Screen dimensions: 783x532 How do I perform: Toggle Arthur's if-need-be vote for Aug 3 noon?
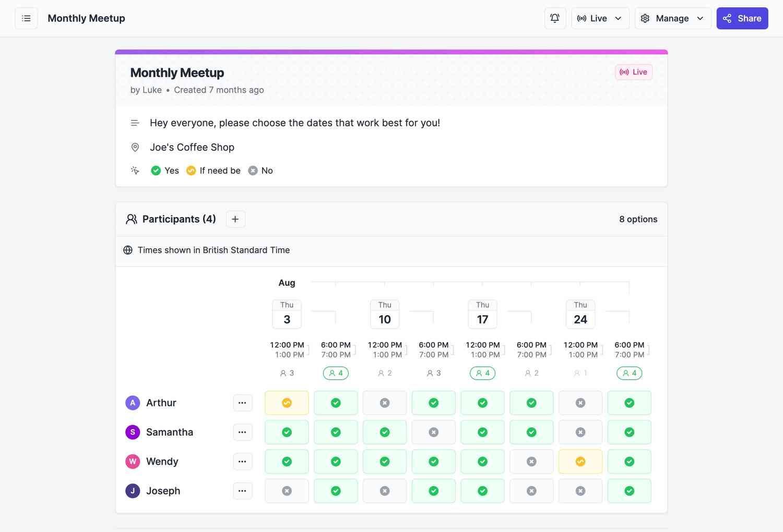[287, 403]
